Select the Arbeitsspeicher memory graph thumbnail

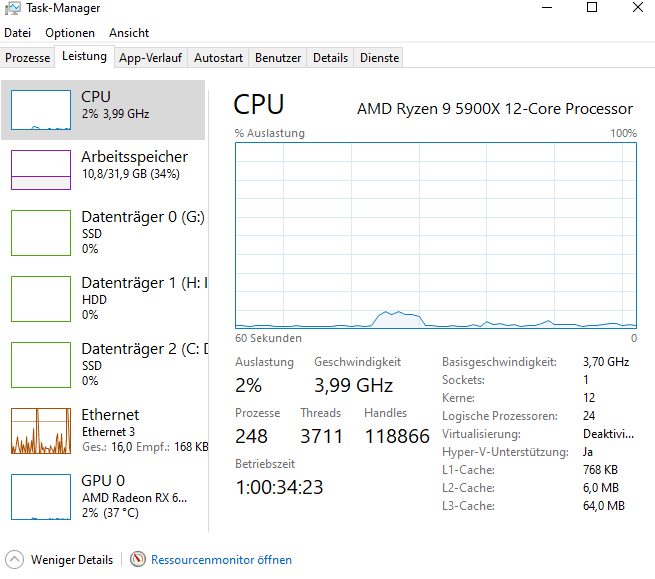pos(40,169)
